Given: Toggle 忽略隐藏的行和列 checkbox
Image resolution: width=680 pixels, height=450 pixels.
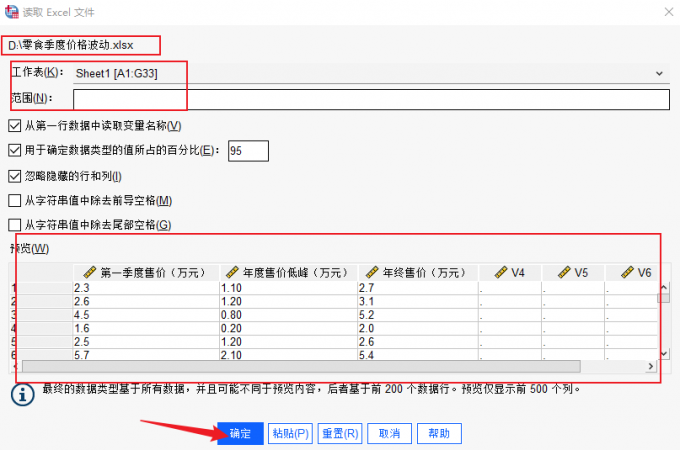Looking at the screenshot, I should click(x=14, y=176).
